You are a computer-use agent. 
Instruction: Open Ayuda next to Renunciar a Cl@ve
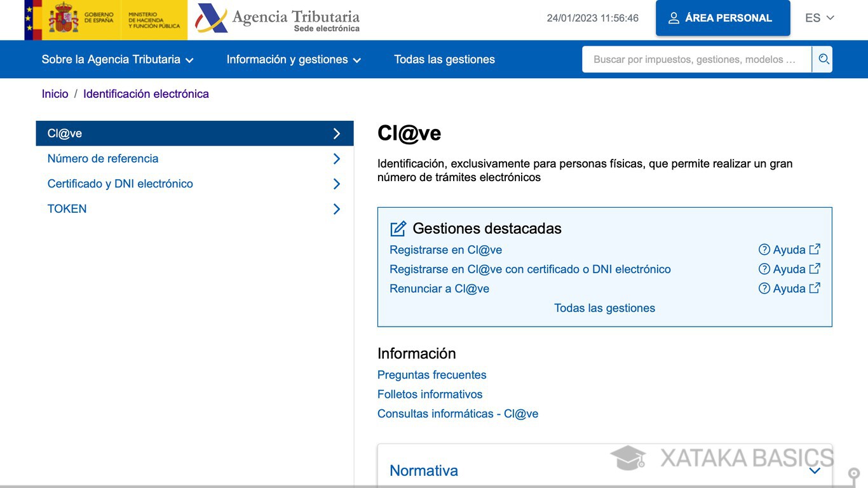pos(789,288)
